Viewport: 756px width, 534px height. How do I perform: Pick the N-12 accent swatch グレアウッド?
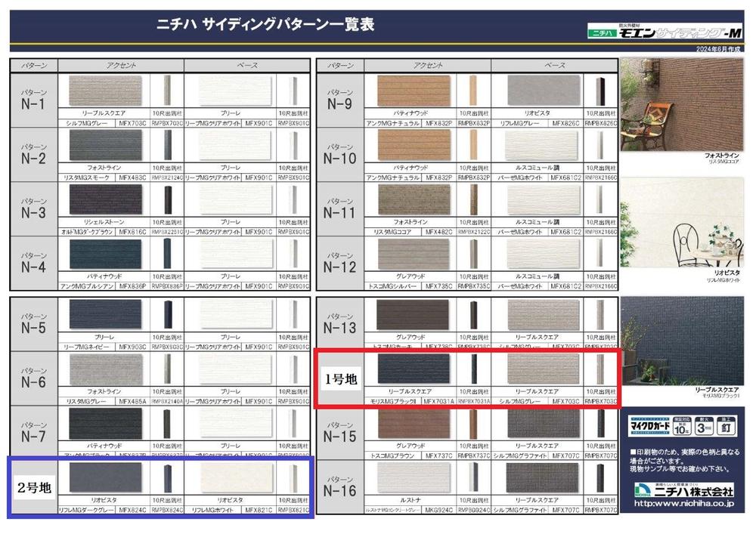414,254
